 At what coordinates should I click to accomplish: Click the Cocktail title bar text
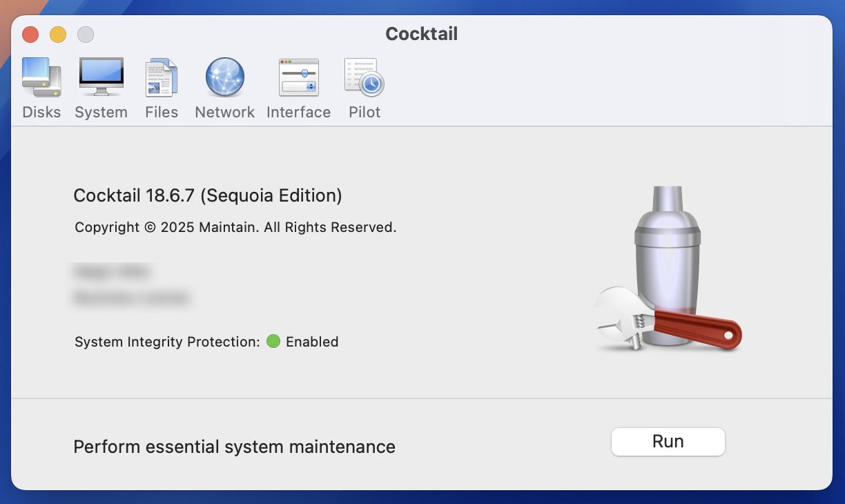coord(421,33)
